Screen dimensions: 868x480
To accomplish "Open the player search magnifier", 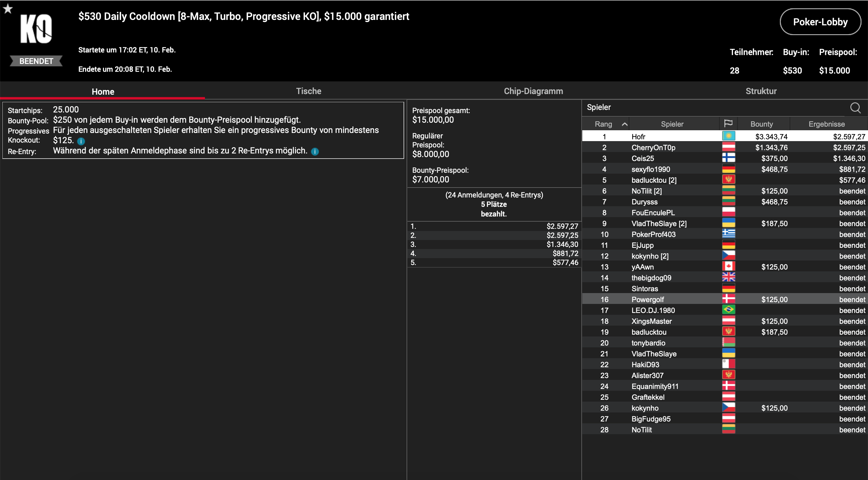I will click(855, 108).
